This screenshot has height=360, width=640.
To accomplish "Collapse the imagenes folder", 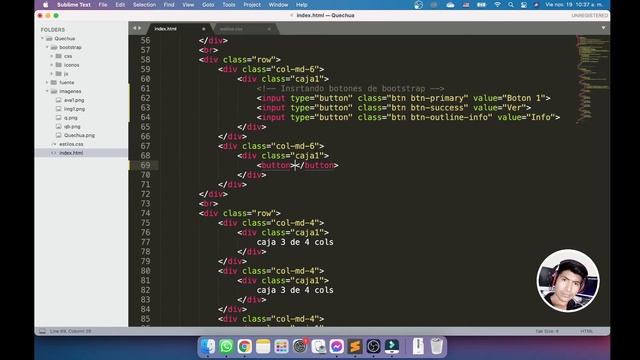I will (x=47, y=91).
